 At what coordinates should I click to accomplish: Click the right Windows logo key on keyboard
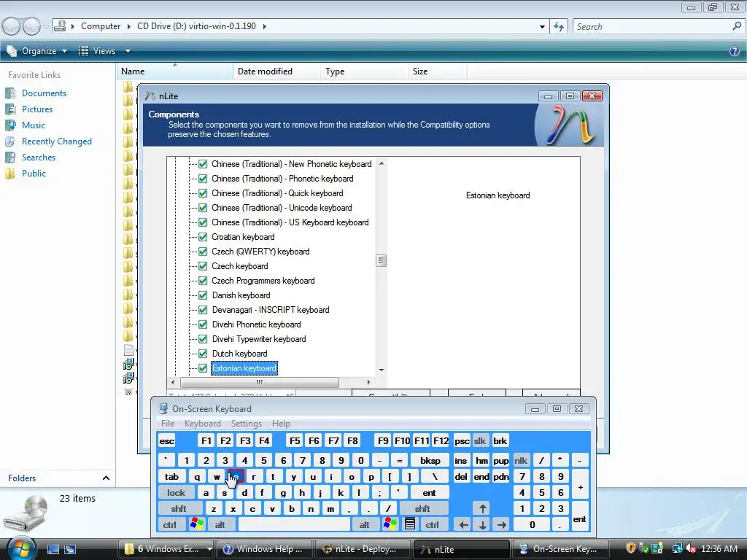390,524
